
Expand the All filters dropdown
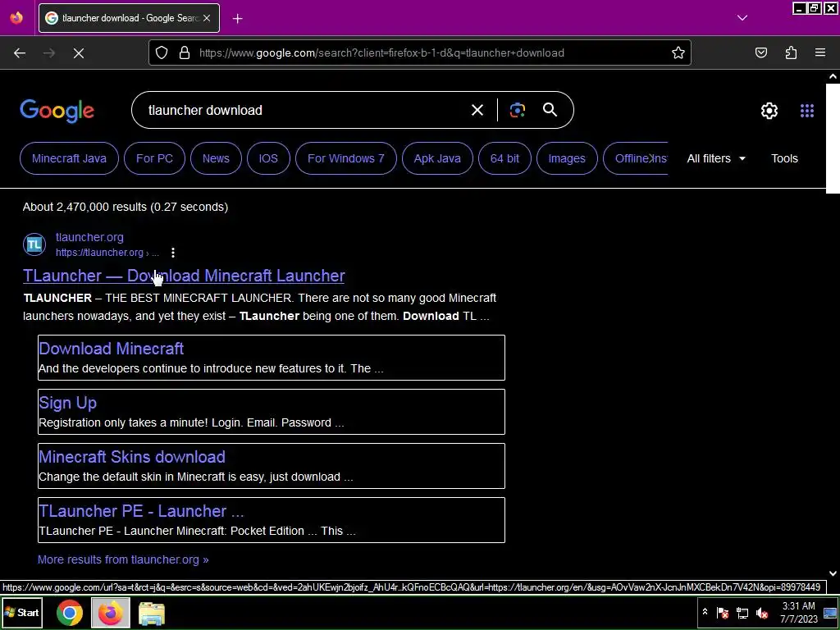pos(715,158)
